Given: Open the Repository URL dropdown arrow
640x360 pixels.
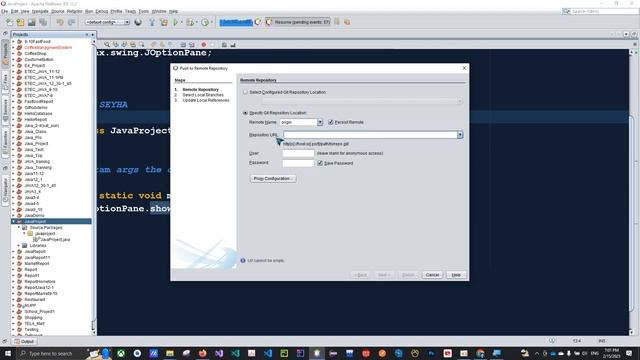Looking at the screenshot, I should tap(460, 135).
